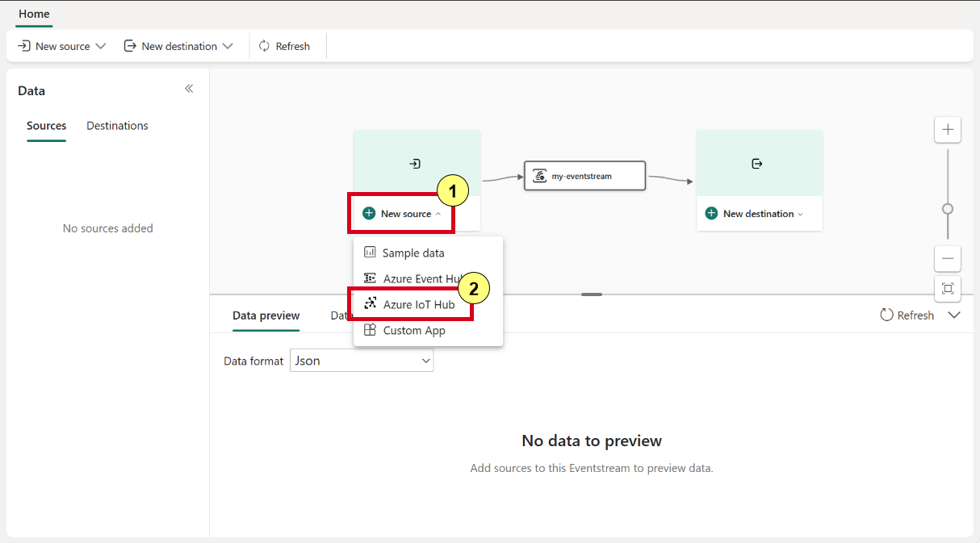Zoom in with the plus button

pos(948,129)
